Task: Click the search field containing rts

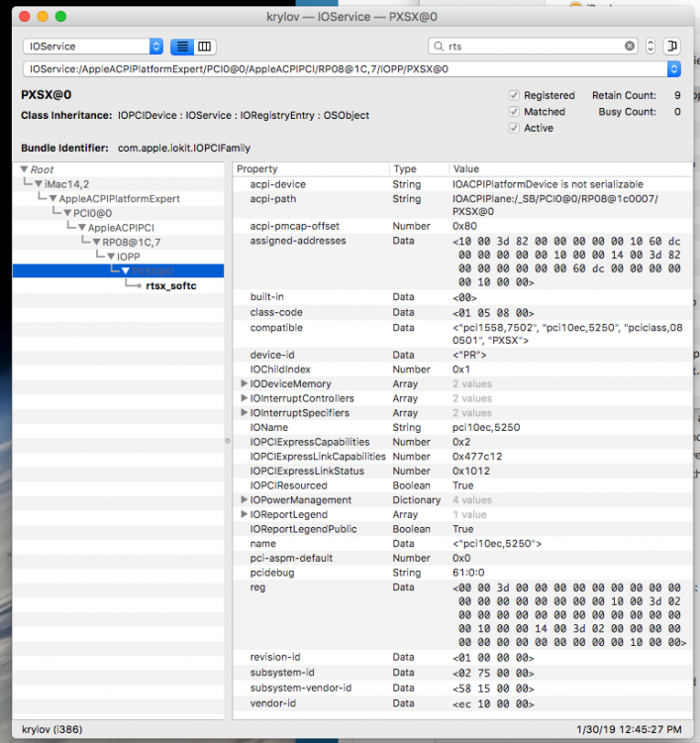Action: (533, 46)
